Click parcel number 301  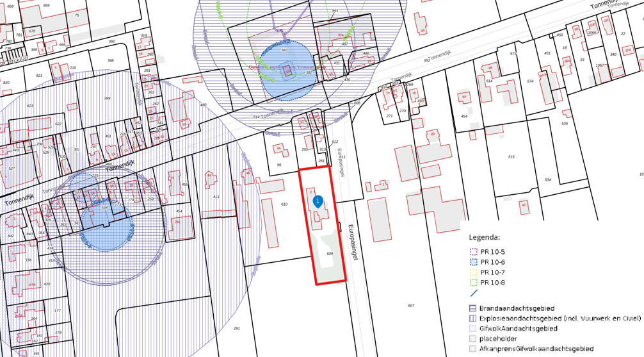77,149
